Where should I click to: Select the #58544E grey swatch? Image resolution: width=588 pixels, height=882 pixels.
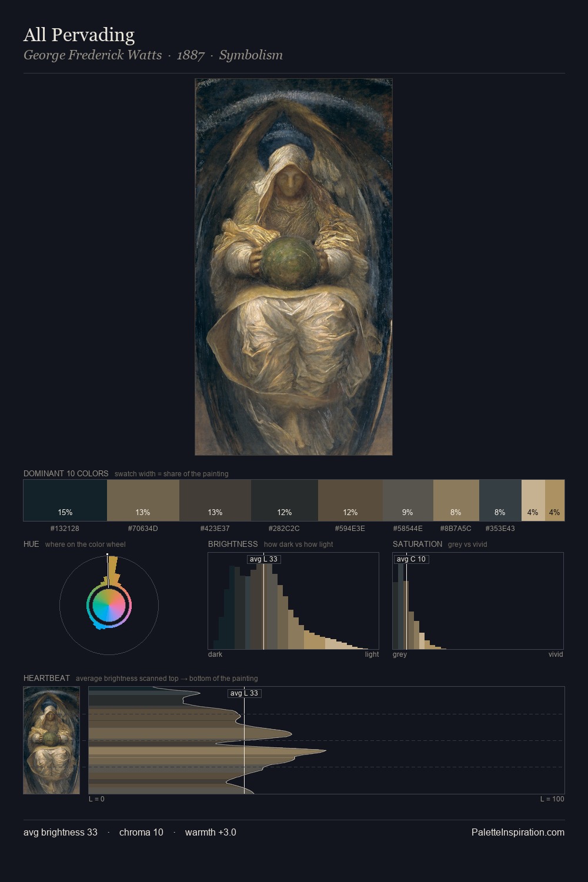(408, 500)
